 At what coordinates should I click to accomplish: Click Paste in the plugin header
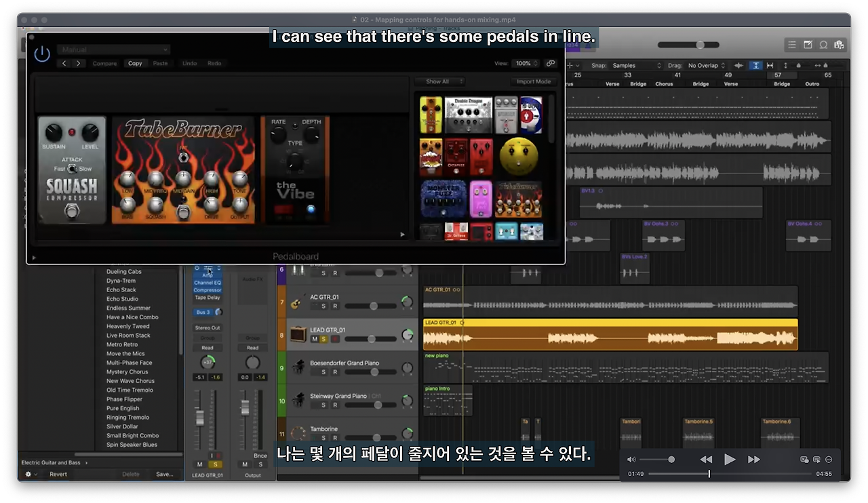click(x=160, y=64)
